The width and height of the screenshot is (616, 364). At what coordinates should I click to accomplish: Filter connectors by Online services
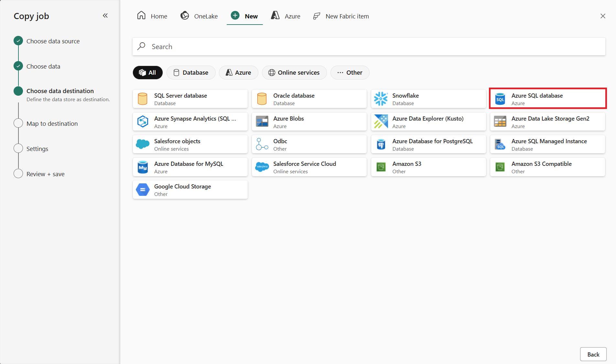pos(294,73)
